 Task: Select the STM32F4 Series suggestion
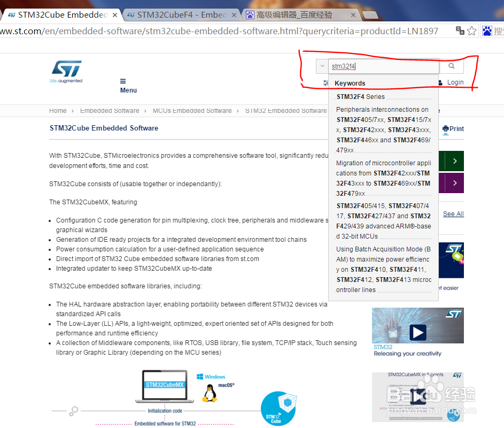point(361,96)
